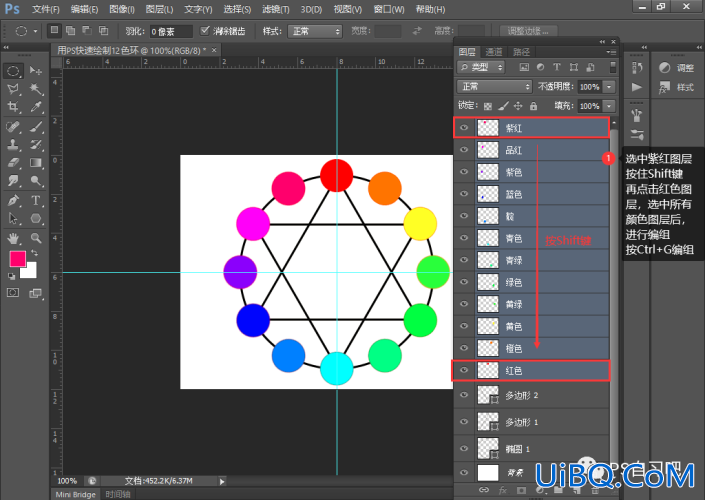705x500 pixels.
Task: Open the 滤镜(T) menu
Action: [x=276, y=9]
